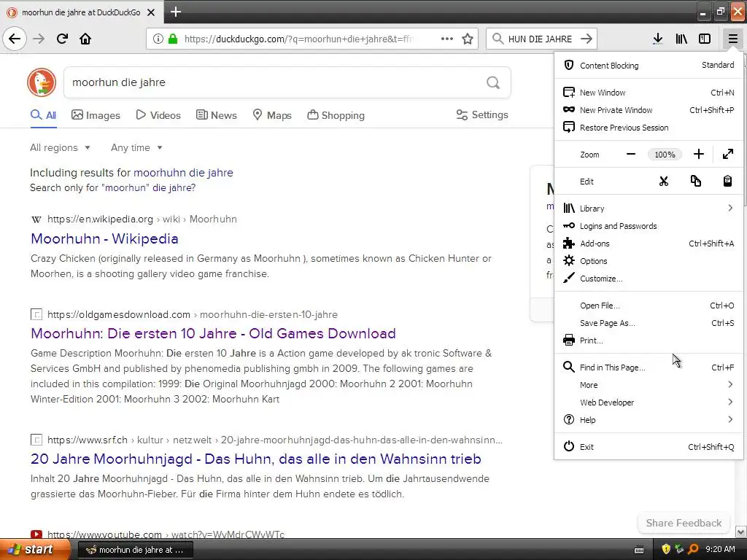Switch to the Maps tab
The width and height of the screenshot is (747, 560).
tap(272, 115)
